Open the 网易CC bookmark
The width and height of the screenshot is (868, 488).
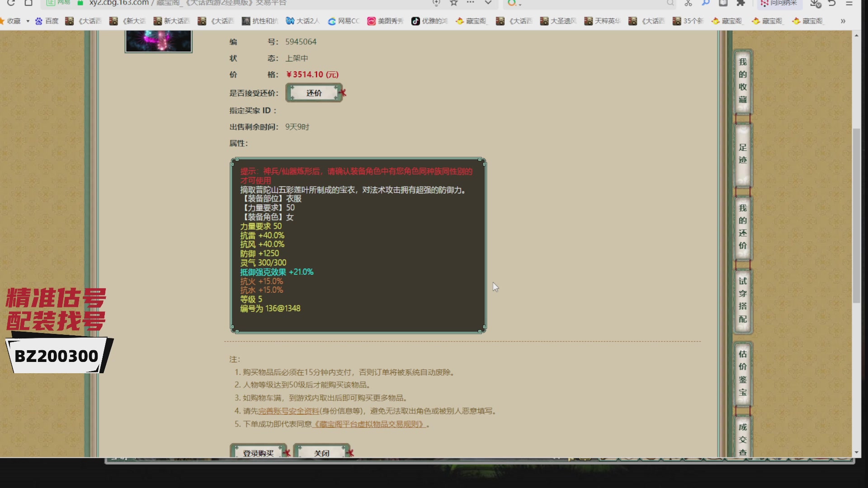point(344,21)
